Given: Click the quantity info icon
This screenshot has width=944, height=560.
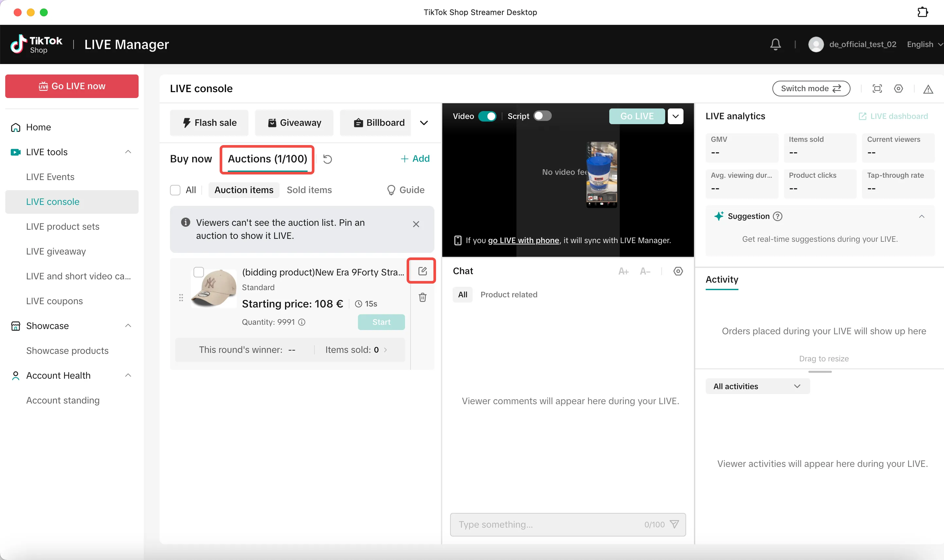Looking at the screenshot, I should pos(302,322).
